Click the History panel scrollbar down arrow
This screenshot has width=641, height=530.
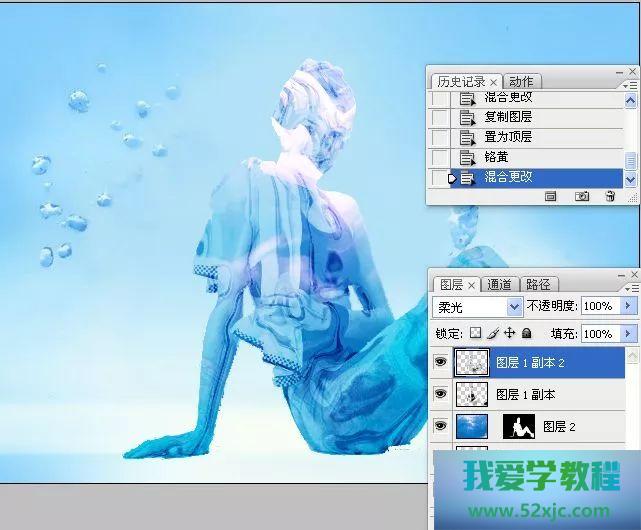click(x=630, y=179)
